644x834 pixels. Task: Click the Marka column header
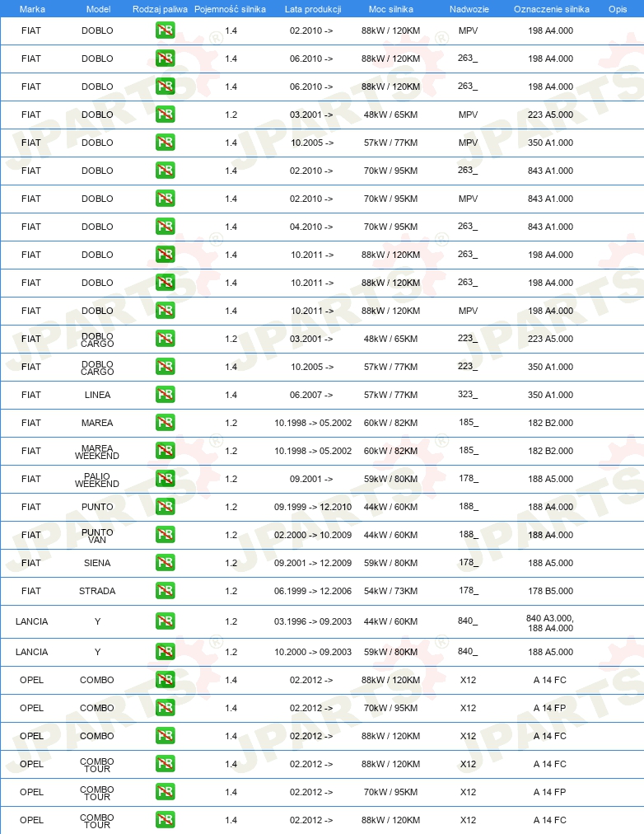[32, 9]
